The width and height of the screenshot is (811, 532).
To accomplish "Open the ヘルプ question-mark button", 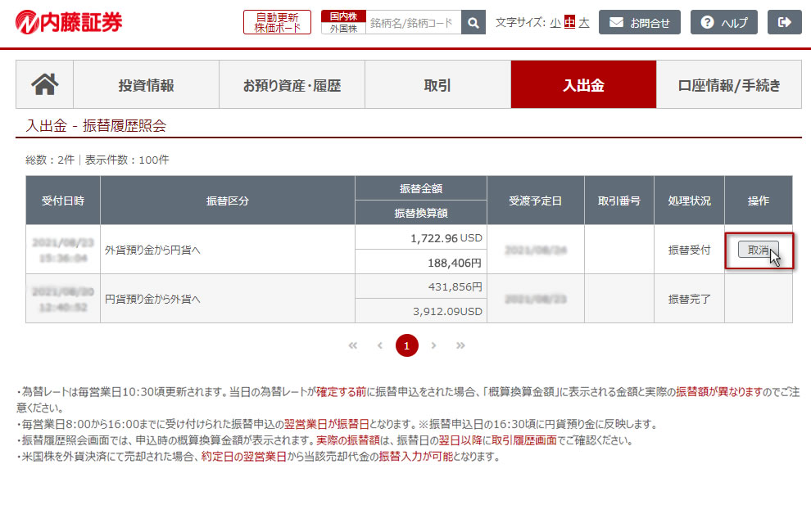I will pyautogui.click(x=723, y=22).
